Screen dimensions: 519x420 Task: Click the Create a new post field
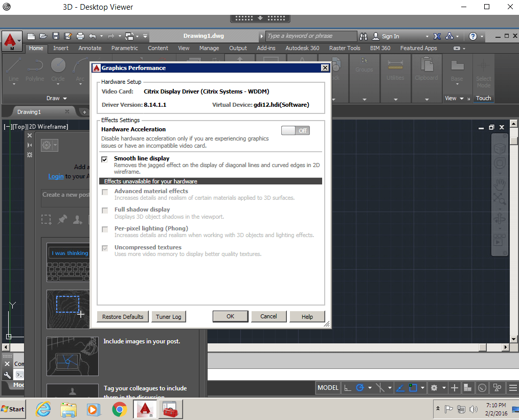tap(65, 198)
